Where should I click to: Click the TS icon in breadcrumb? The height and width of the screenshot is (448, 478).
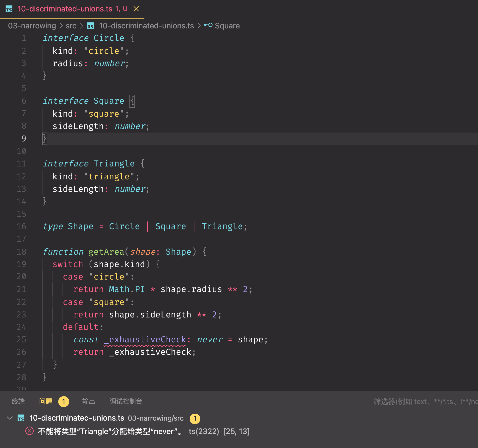91,26
